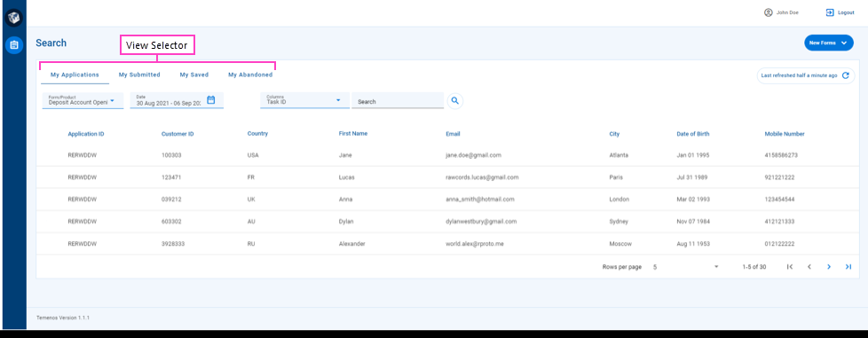Click the Logout icon

[x=829, y=12]
